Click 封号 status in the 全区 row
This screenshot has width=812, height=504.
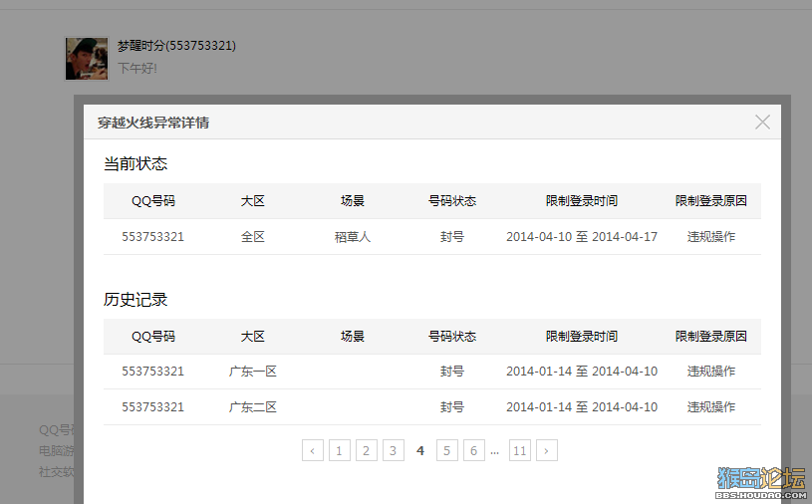452,237
